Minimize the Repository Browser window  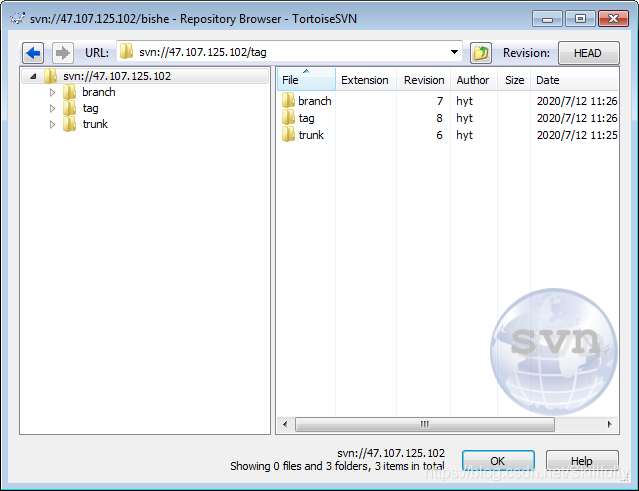(x=547, y=19)
